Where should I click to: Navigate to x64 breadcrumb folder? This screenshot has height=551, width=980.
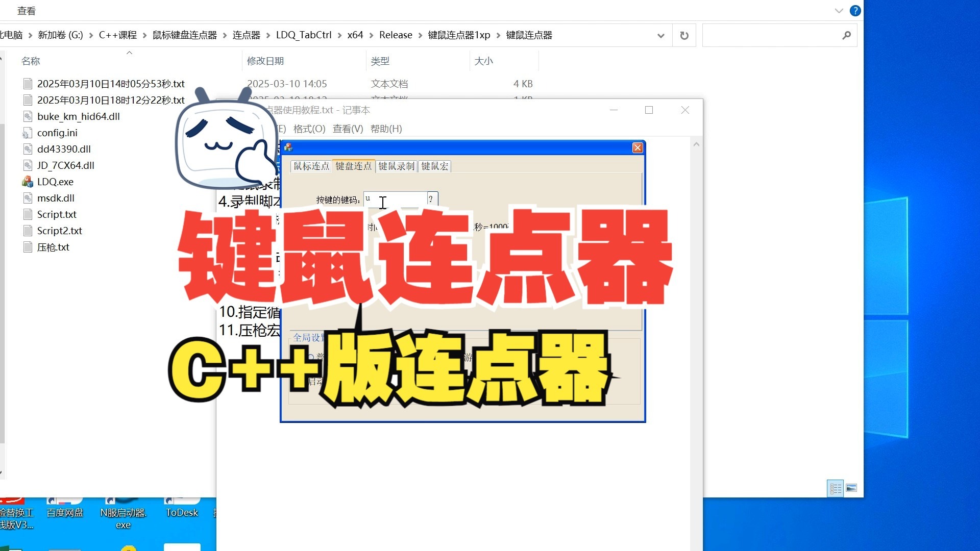[355, 35]
